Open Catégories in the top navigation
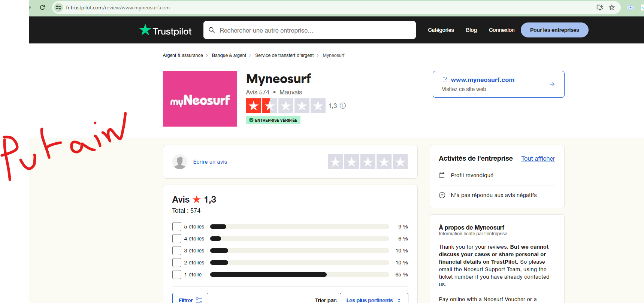 [x=441, y=30]
